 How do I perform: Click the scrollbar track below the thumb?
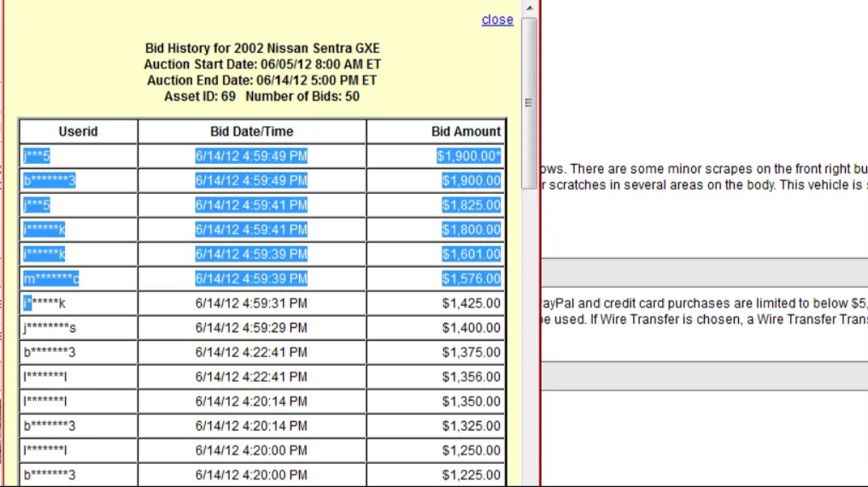[x=530, y=342]
